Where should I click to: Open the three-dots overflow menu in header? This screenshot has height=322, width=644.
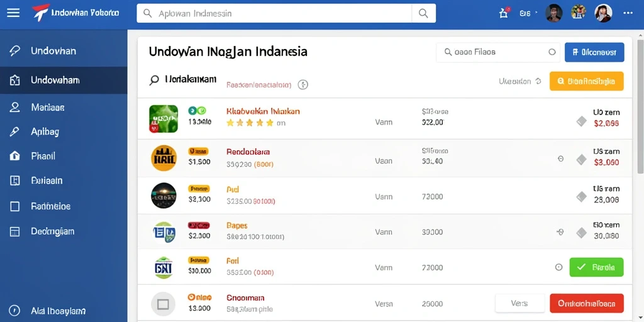point(628,13)
